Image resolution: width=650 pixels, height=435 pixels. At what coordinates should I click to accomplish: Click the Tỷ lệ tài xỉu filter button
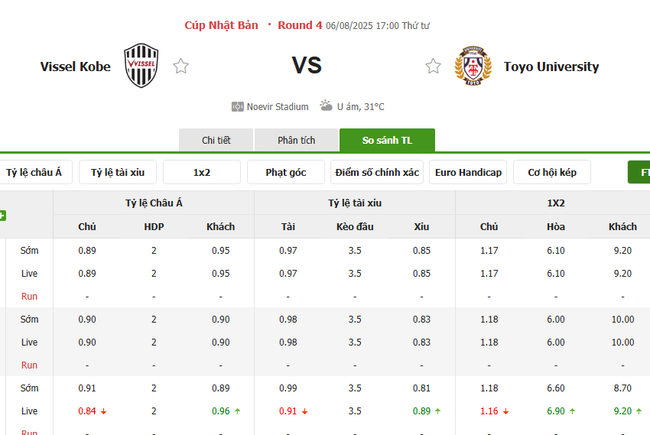coord(117,172)
